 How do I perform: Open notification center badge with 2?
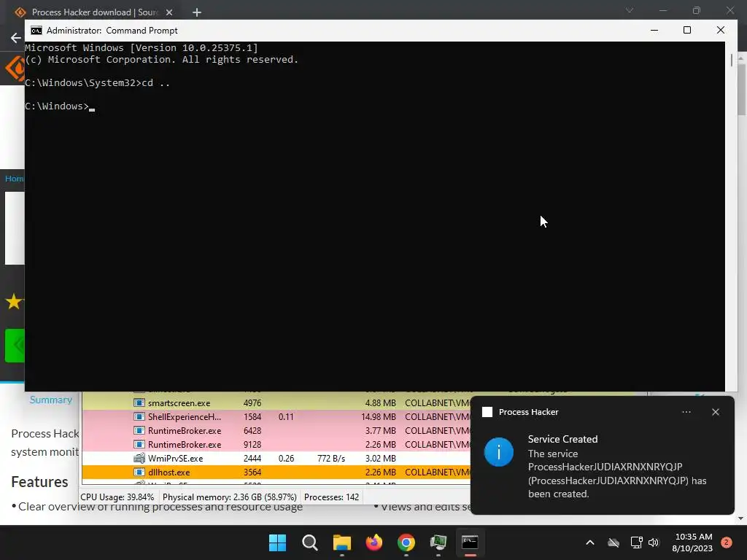pyautogui.click(x=727, y=542)
